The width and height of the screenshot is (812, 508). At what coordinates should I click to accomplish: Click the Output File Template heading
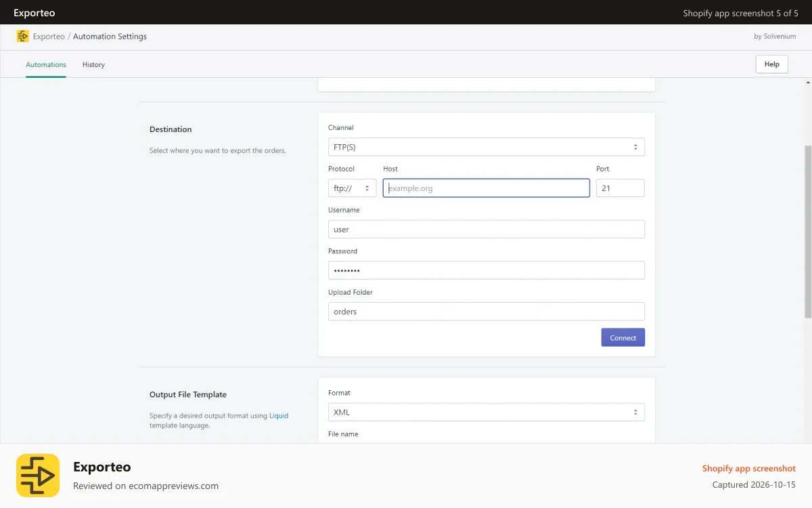pos(188,395)
